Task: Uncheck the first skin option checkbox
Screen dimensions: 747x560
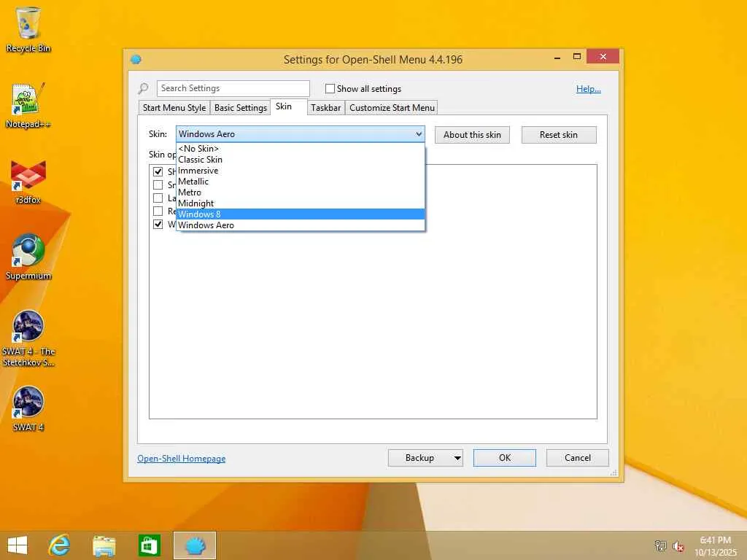Action: (x=158, y=171)
